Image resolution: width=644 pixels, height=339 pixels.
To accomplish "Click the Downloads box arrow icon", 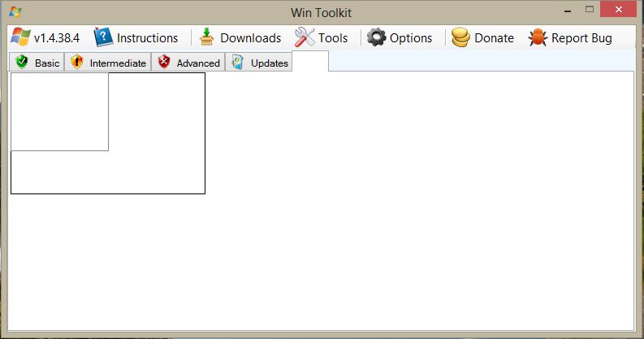I will 206,37.
